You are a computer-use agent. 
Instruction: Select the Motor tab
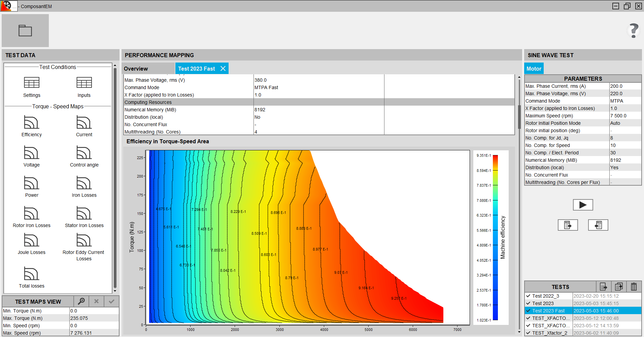(534, 69)
